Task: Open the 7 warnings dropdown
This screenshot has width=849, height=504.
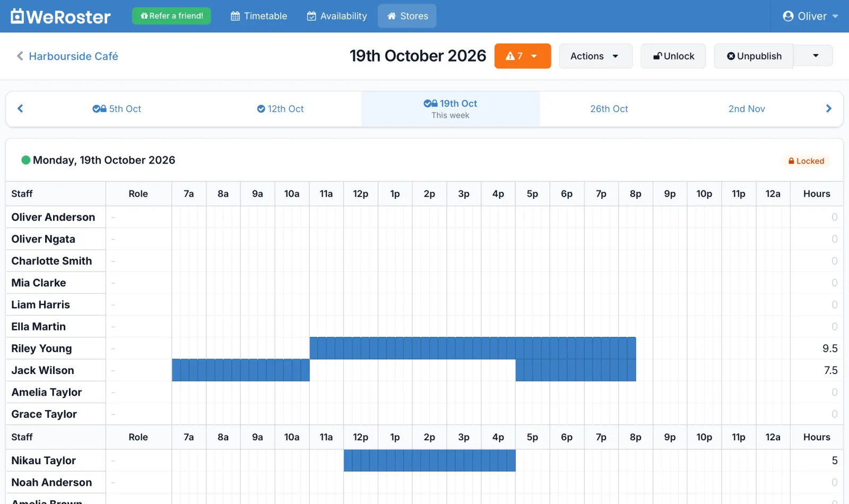Action: click(523, 56)
